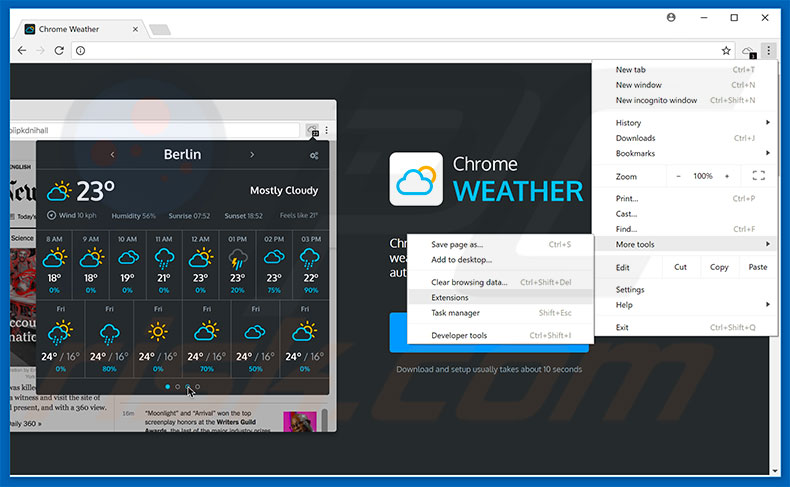Image resolution: width=790 pixels, height=487 pixels.
Task: Select Save page as... in submenu
Action: pyautogui.click(x=500, y=244)
